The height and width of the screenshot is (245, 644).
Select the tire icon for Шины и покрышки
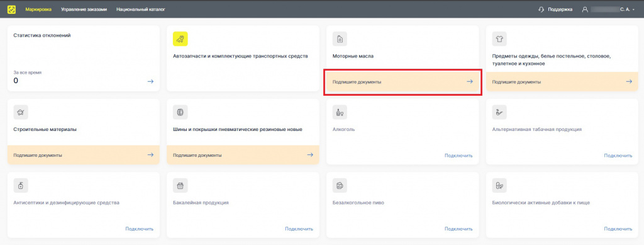(180, 112)
